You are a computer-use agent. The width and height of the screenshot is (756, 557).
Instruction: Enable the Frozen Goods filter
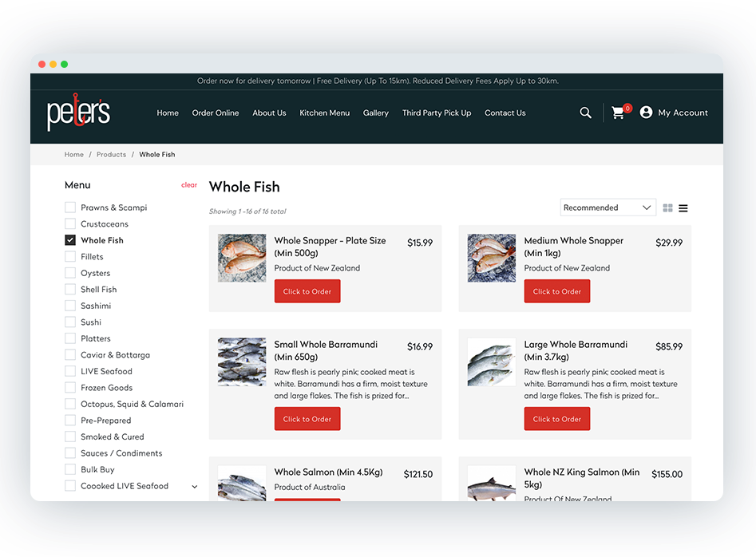coord(69,387)
